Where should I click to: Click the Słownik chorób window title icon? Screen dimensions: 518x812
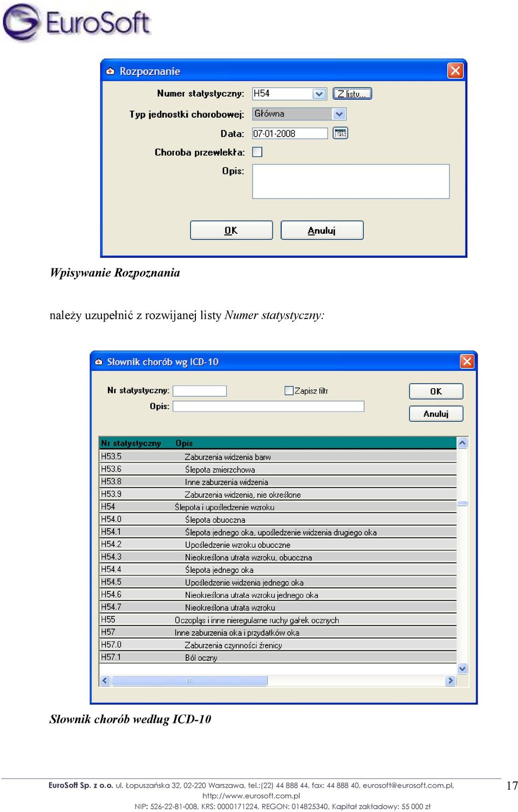[x=99, y=362]
